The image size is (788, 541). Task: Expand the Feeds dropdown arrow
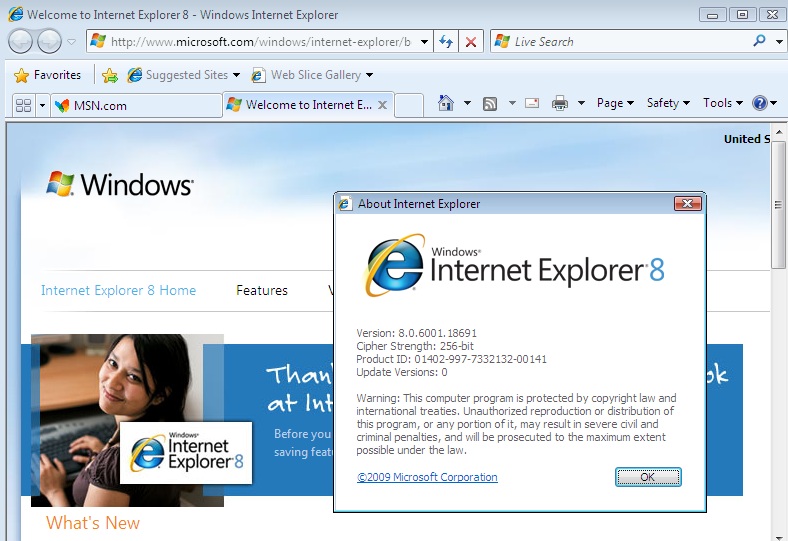[512, 103]
